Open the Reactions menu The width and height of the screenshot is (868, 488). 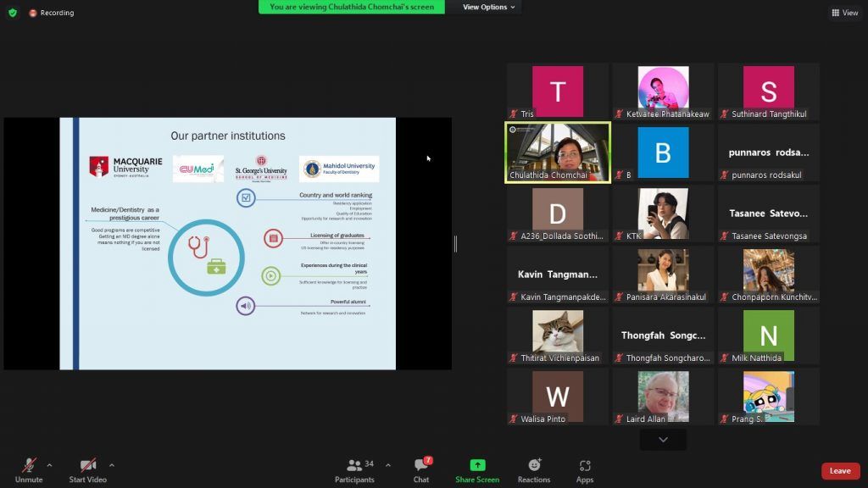534,466
